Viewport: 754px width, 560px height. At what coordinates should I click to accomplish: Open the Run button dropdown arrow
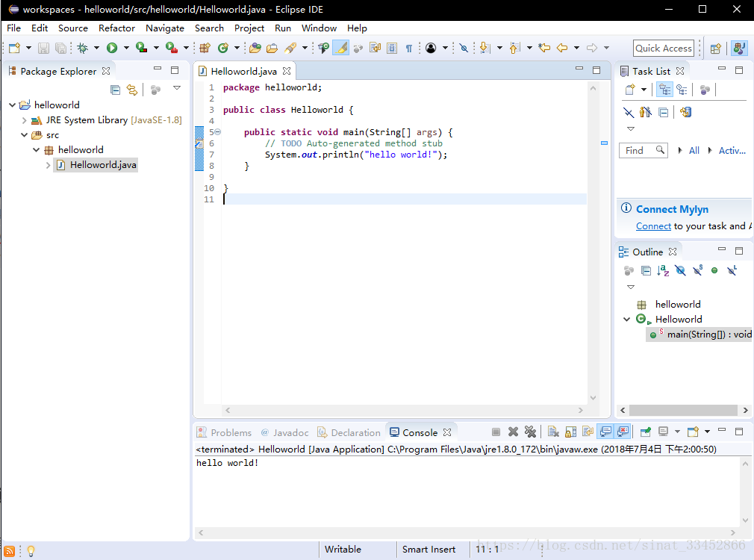click(126, 48)
